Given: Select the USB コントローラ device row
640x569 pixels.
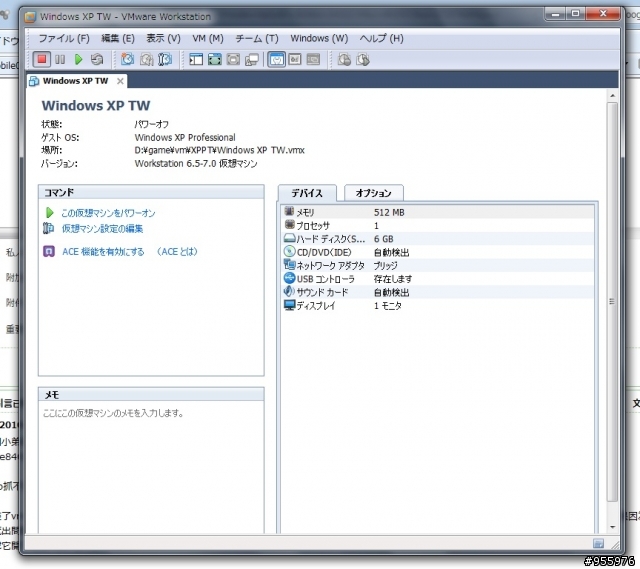Looking at the screenshot, I should click(438, 279).
